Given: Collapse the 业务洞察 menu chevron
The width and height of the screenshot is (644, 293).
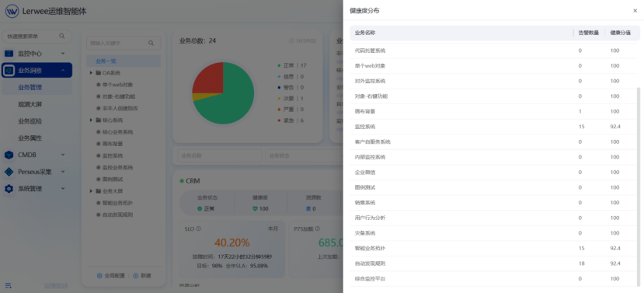Looking at the screenshot, I should point(63,70).
